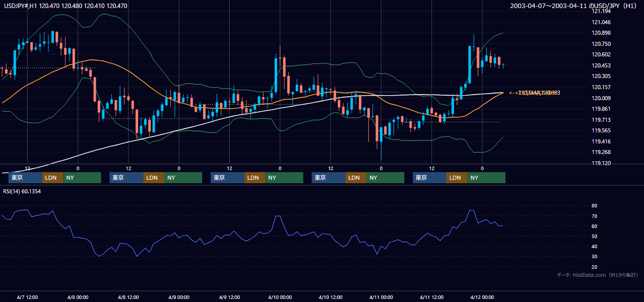
Task: Click the 120.602 price axis label
Action: 601,54
